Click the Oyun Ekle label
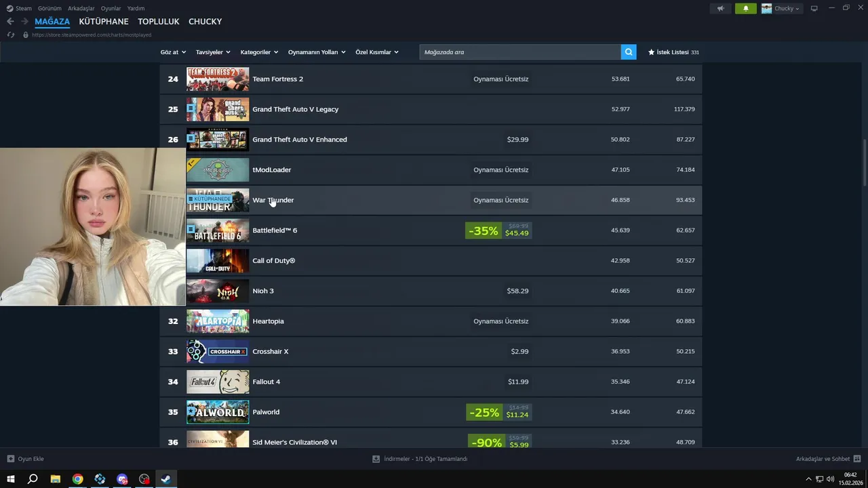This screenshot has height=488, width=868. click(31, 459)
